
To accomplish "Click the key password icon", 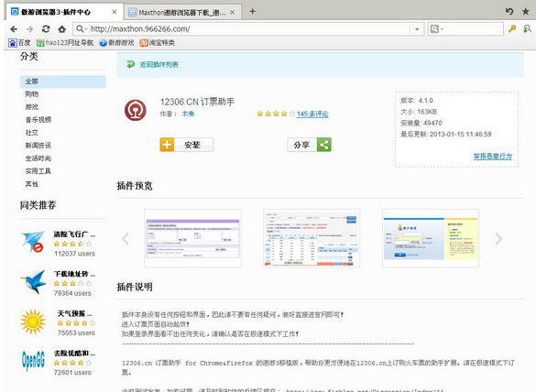I will coord(512,29).
